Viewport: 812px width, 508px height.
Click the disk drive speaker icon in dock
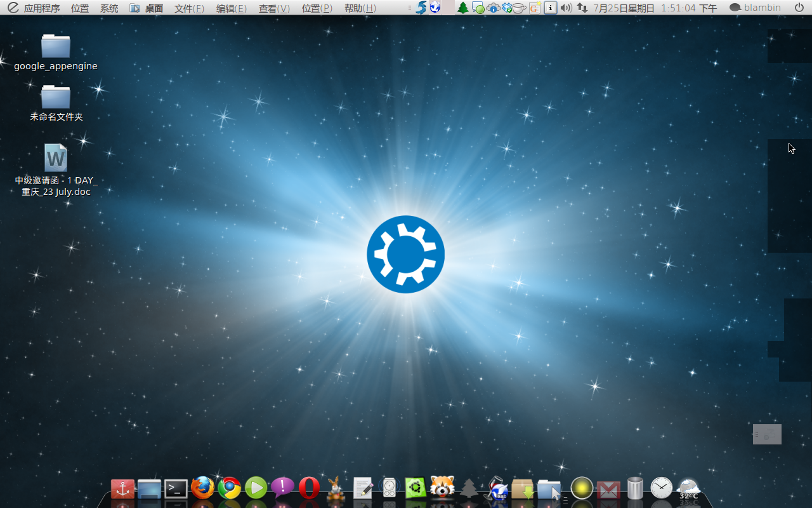(389, 488)
